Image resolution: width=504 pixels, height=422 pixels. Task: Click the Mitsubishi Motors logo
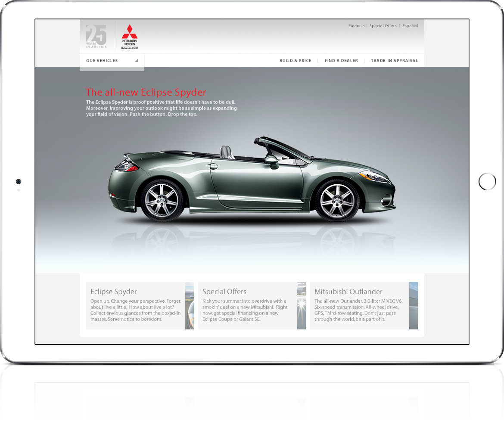click(x=130, y=37)
